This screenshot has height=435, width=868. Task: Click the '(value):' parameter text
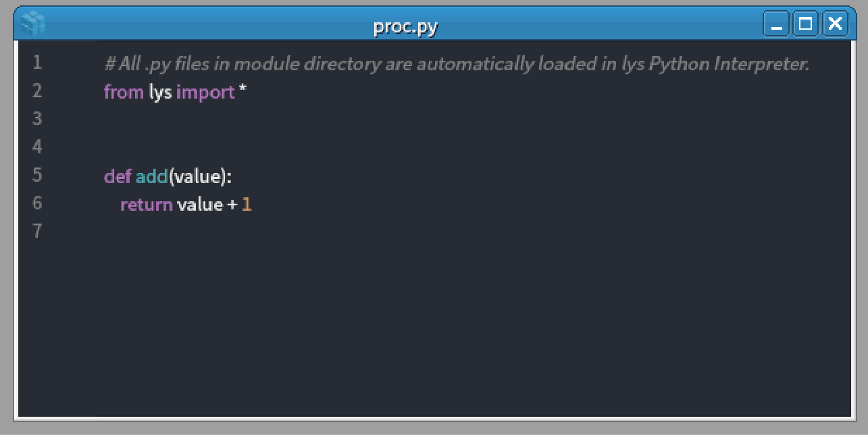point(200,177)
